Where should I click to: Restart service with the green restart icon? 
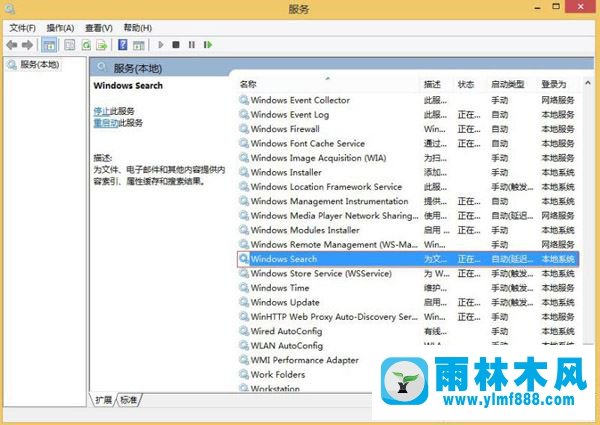point(208,45)
